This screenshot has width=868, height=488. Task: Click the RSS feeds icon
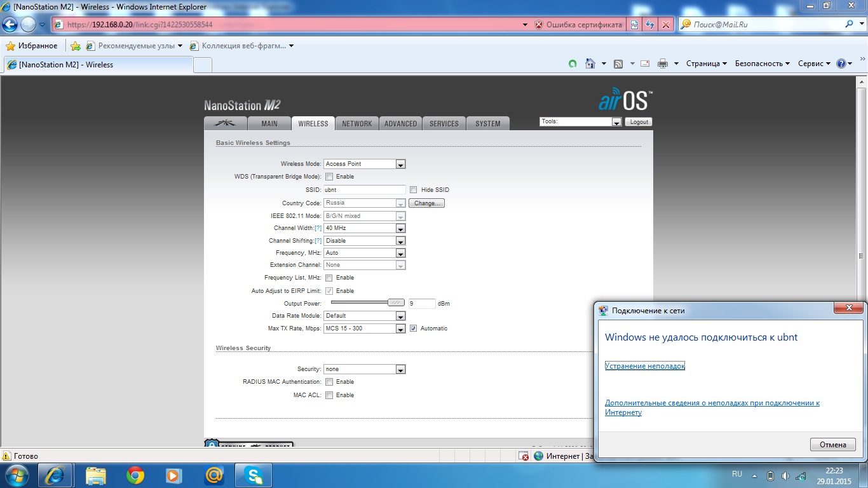tap(618, 64)
